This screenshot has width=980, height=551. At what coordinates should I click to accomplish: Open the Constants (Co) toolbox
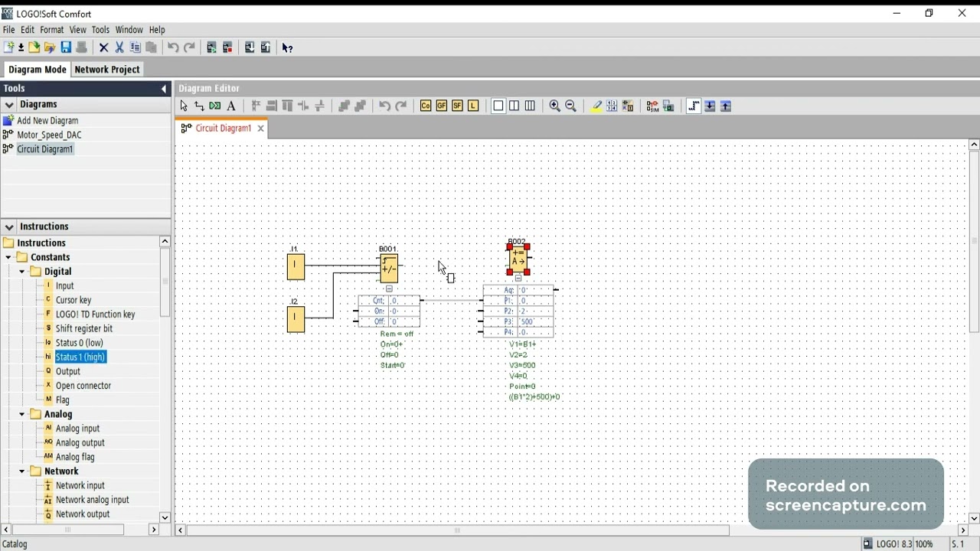coord(426,106)
